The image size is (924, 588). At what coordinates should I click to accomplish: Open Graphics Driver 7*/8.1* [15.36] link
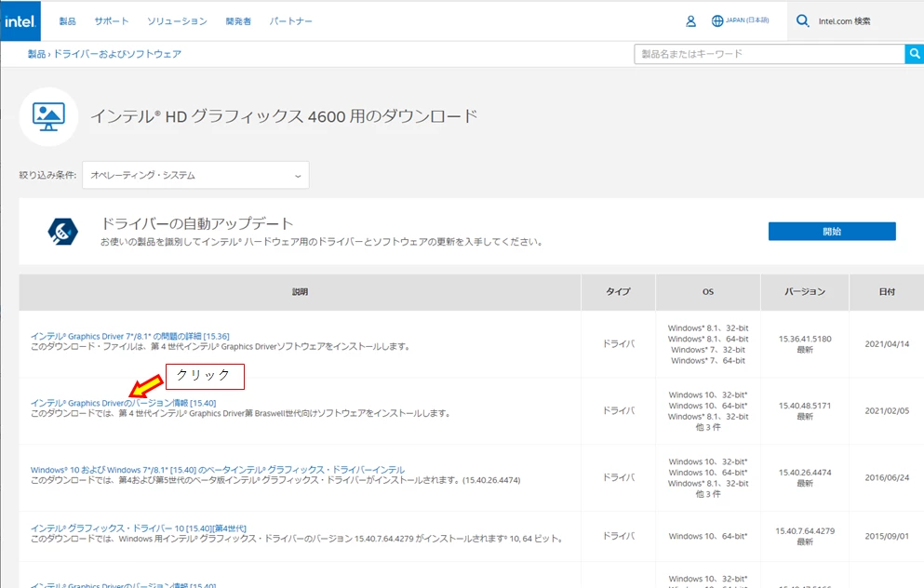click(x=129, y=336)
